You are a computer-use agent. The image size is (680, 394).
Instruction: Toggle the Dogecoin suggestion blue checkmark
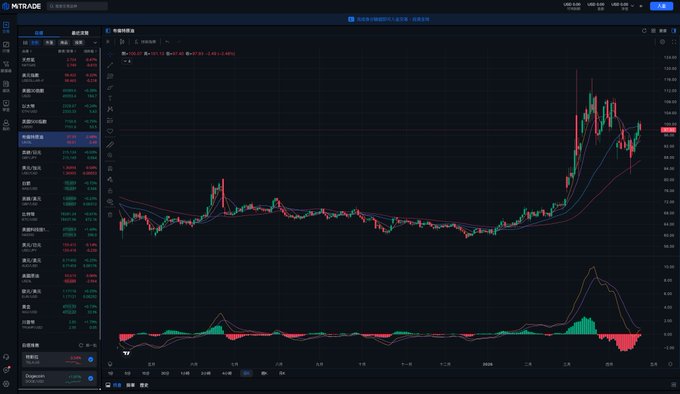[x=91, y=378]
